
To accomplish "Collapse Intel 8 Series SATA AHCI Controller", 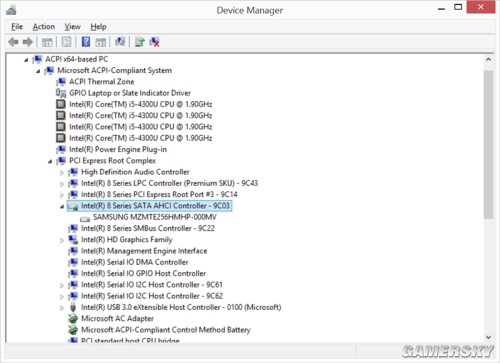I will tap(62, 207).
